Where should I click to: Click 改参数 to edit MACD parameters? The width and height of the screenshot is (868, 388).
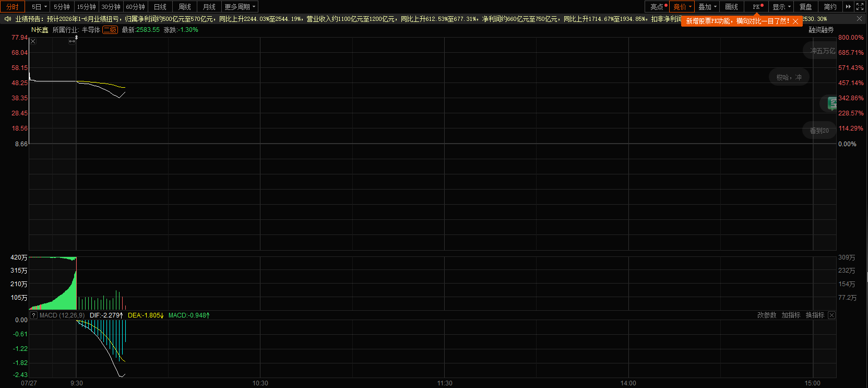pos(767,315)
